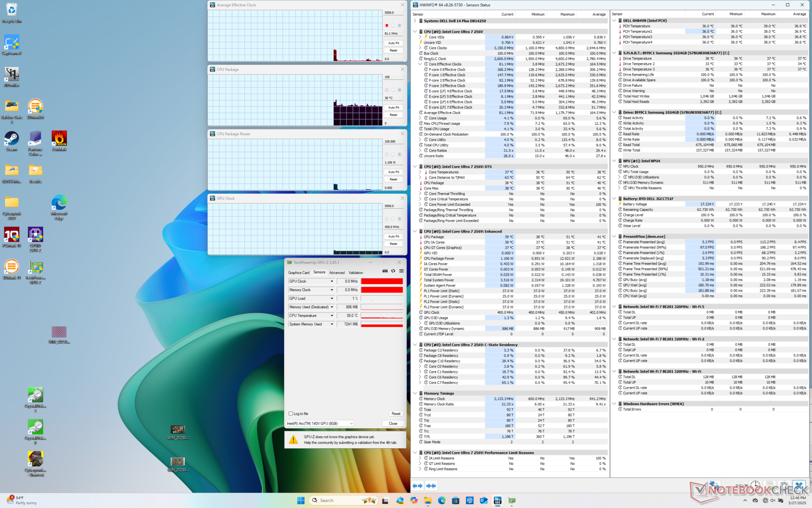Switch to the Advanced tab in GPU-Z
Screen dimensions: 812x508
pyautogui.click(x=337, y=273)
